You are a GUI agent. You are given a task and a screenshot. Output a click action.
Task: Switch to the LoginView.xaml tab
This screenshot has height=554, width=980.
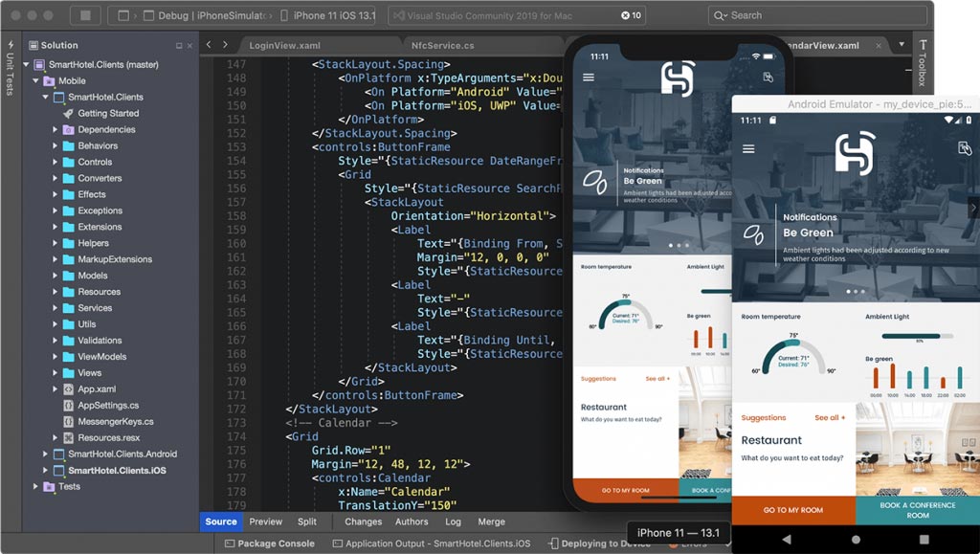pyautogui.click(x=284, y=46)
